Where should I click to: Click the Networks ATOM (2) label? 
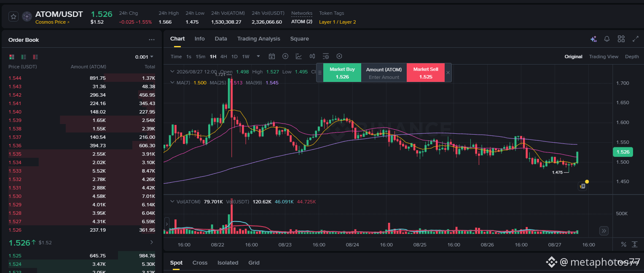pyautogui.click(x=302, y=22)
